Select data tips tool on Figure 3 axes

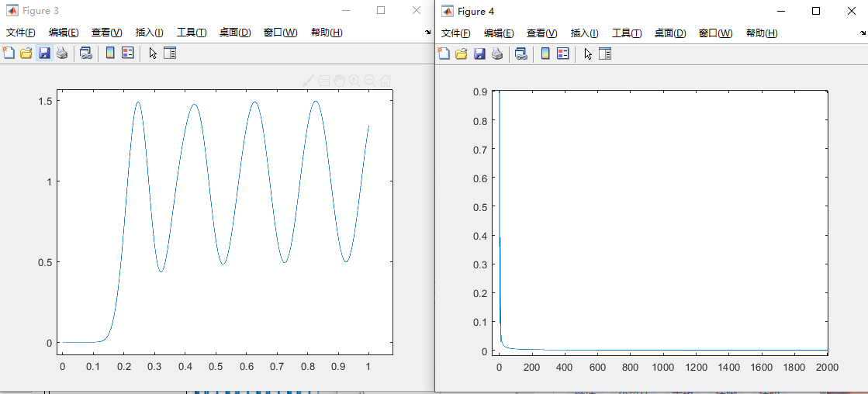323,81
